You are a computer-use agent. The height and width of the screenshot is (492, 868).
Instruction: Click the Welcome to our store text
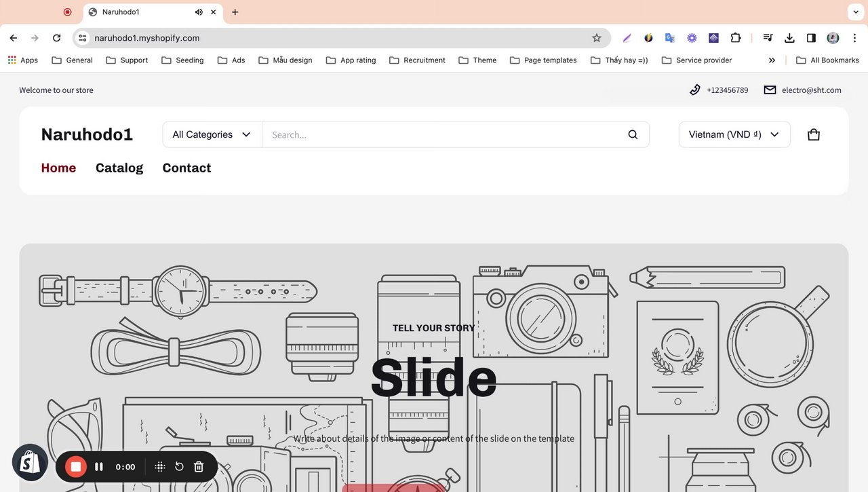click(56, 90)
